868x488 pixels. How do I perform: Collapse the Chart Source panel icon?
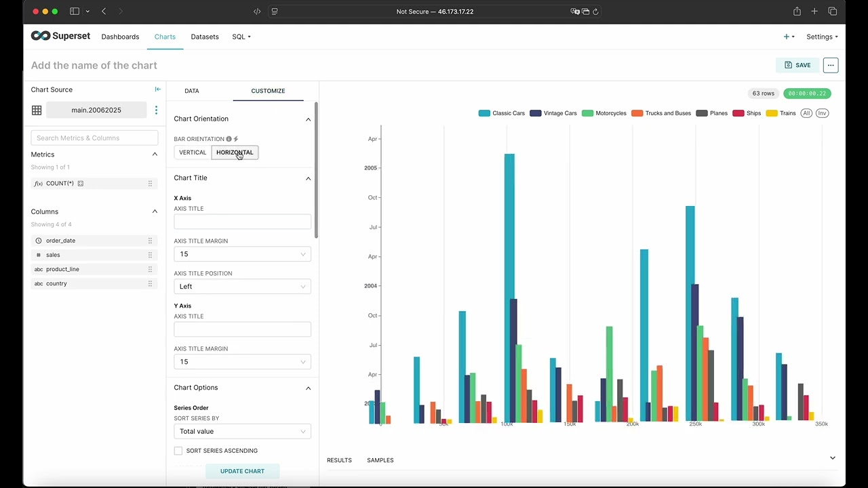click(157, 89)
